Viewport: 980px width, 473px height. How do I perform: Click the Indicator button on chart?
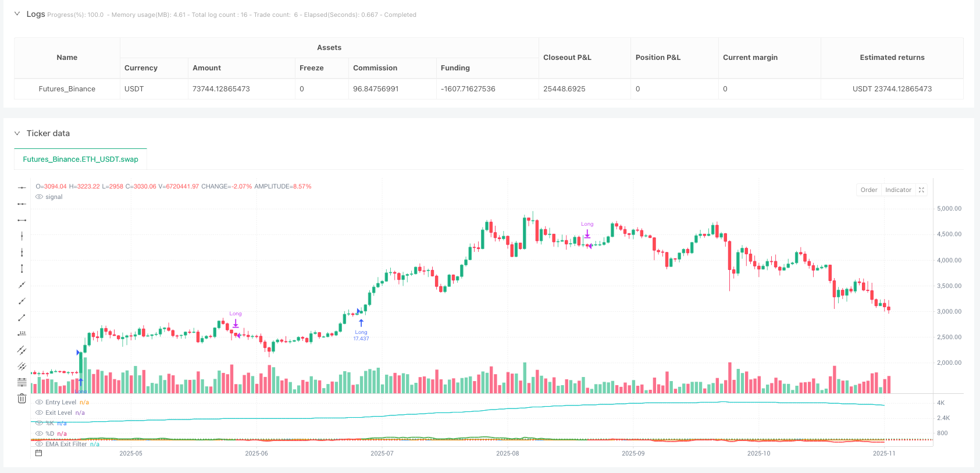(x=898, y=190)
